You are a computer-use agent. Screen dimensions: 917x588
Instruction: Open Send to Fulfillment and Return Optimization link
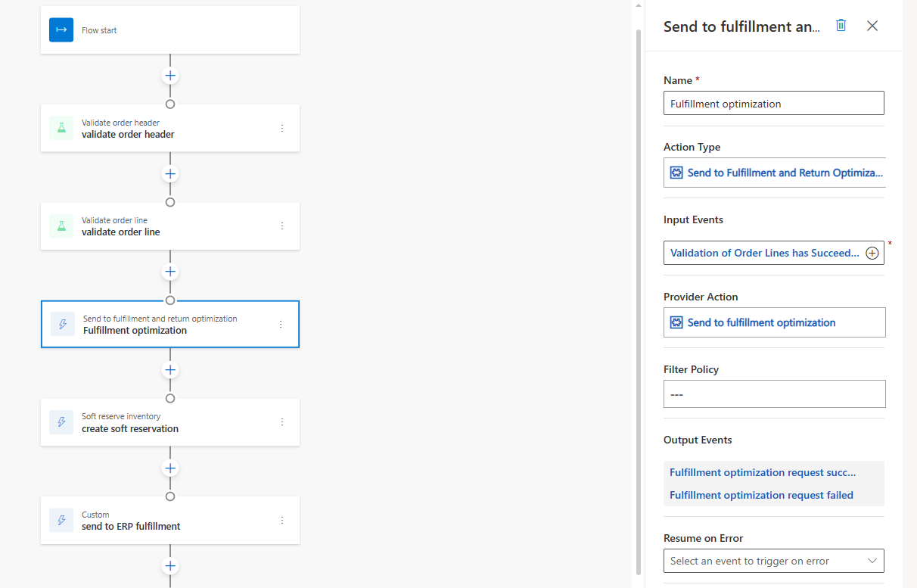[785, 173]
